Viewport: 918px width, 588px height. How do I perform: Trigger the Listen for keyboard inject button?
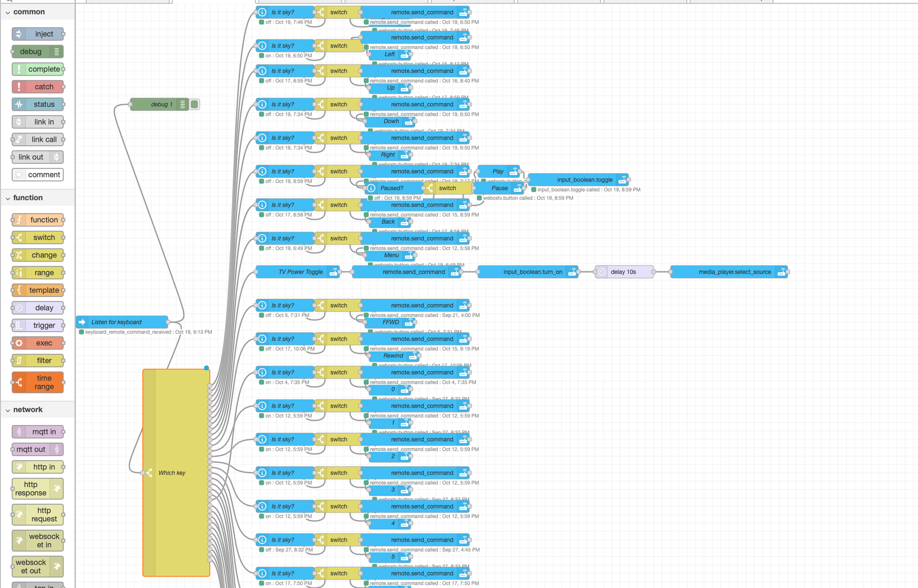(x=82, y=322)
